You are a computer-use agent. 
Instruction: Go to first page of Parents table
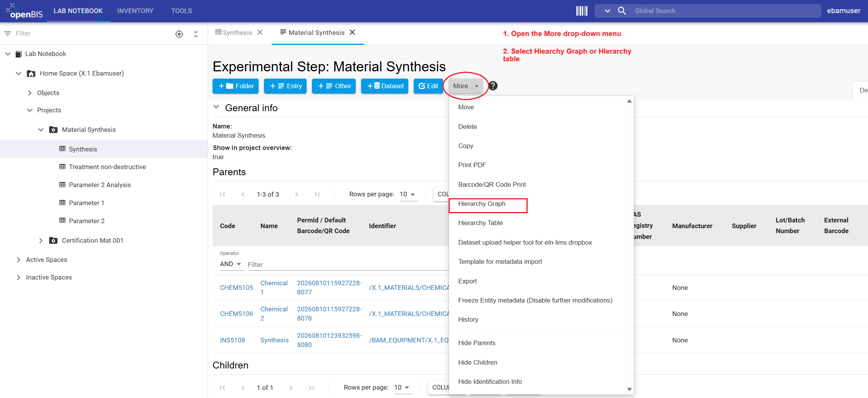pos(223,194)
